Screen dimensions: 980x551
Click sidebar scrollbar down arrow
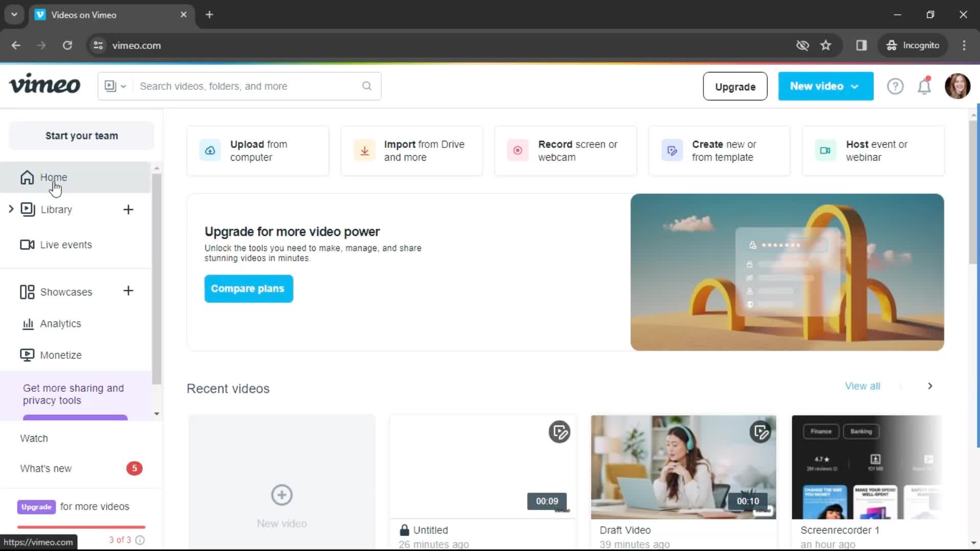coord(157,414)
